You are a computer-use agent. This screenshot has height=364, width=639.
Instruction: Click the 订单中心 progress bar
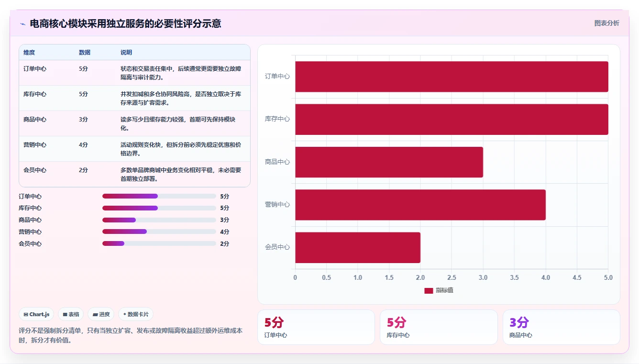click(x=159, y=196)
